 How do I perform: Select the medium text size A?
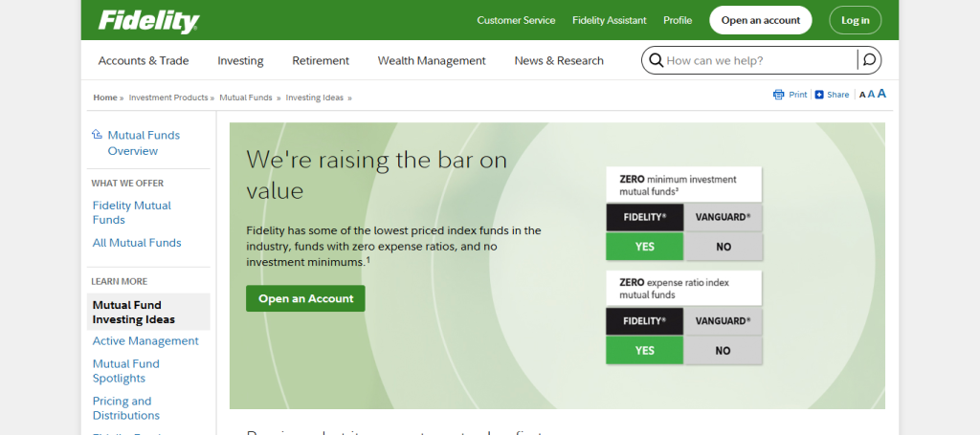tap(871, 95)
